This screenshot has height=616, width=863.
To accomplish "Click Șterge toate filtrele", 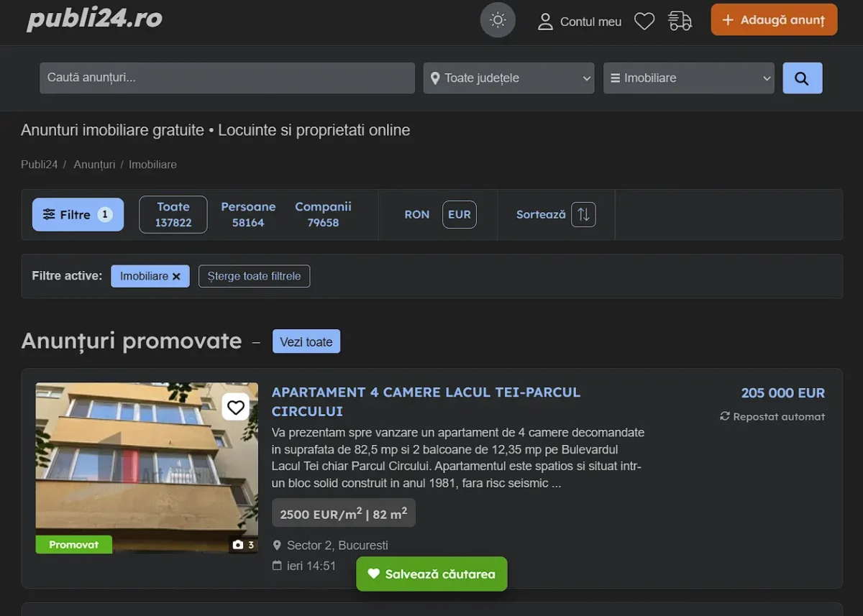I will [254, 276].
